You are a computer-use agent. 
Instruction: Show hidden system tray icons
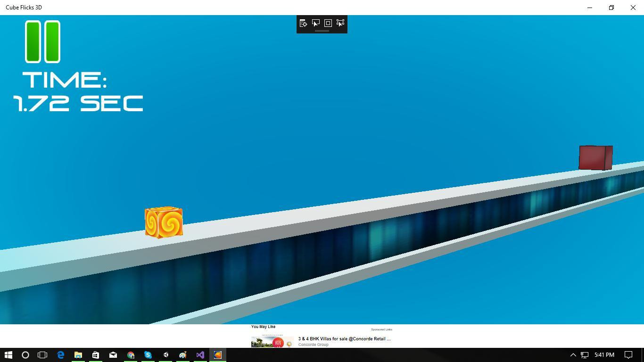(573, 355)
